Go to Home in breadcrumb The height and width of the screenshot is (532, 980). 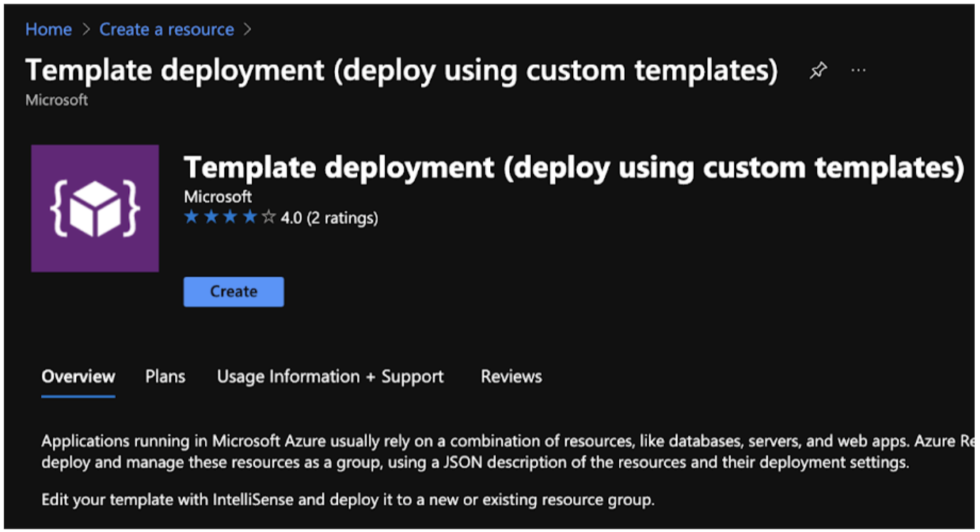click(x=49, y=29)
